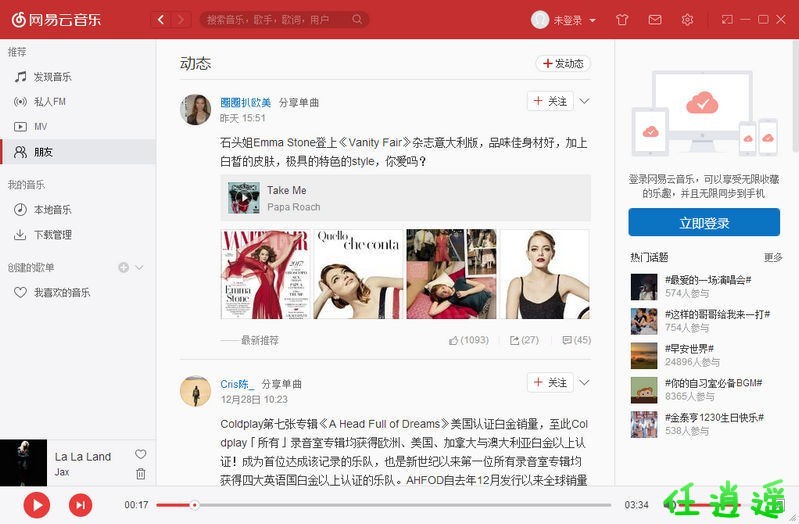Click the playback progress slider handle

tap(194, 505)
